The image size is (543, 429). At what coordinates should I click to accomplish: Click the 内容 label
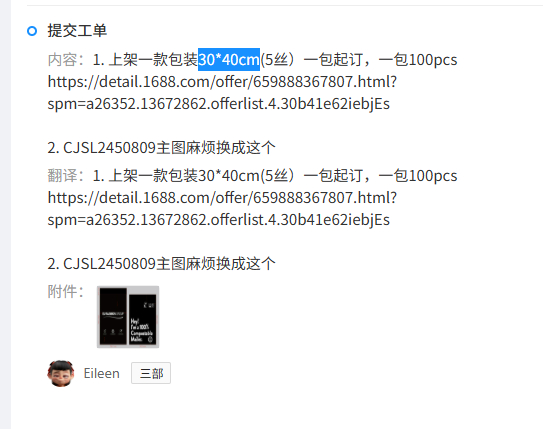pyautogui.click(x=66, y=60)
